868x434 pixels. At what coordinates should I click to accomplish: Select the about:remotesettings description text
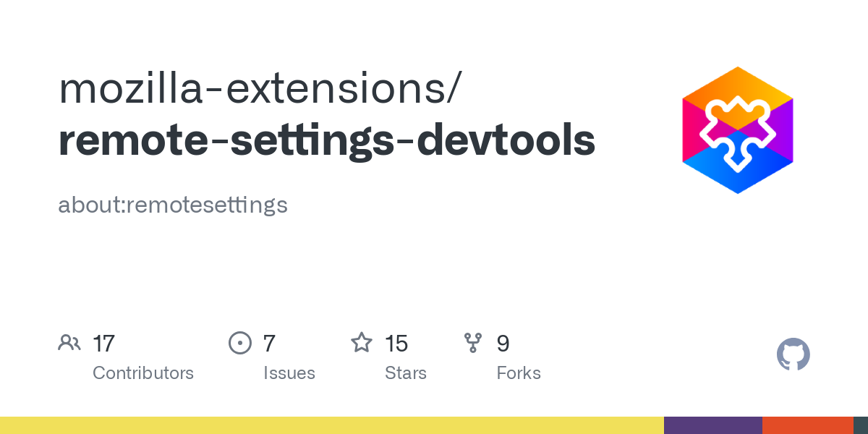[x=173, y=205]
